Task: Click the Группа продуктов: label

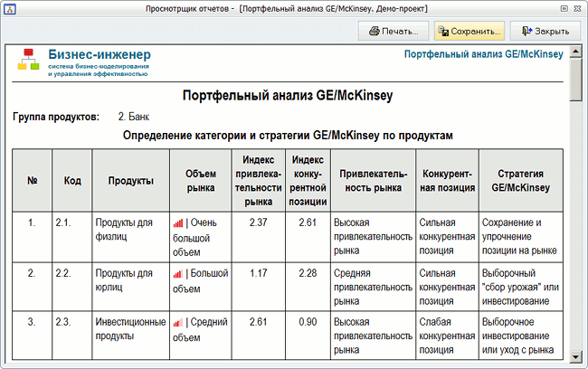Action: (56, 117)
